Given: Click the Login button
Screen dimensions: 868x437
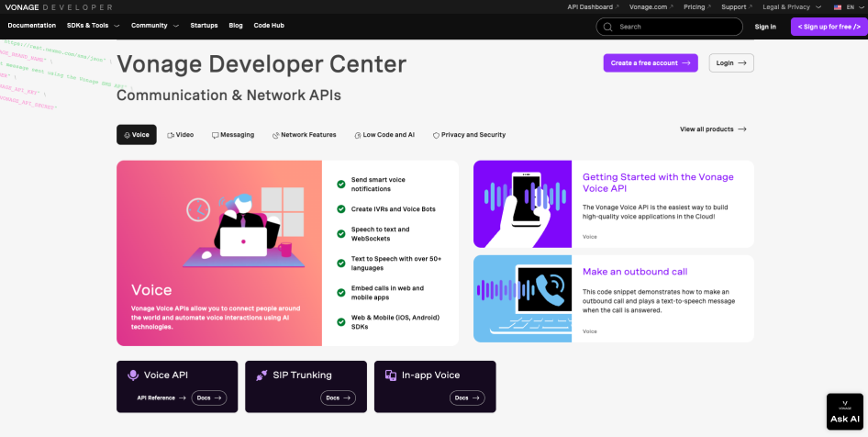Looking at the screenshot, I should click(x=731, y=63).
